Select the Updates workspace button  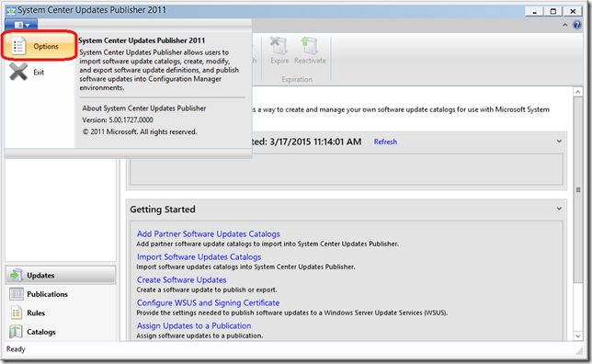(61, 275)
